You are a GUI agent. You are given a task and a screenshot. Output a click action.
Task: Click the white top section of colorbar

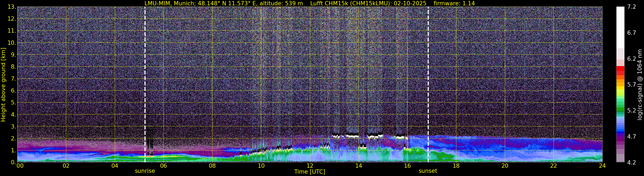pyautogui.click(x=620, y=27)
